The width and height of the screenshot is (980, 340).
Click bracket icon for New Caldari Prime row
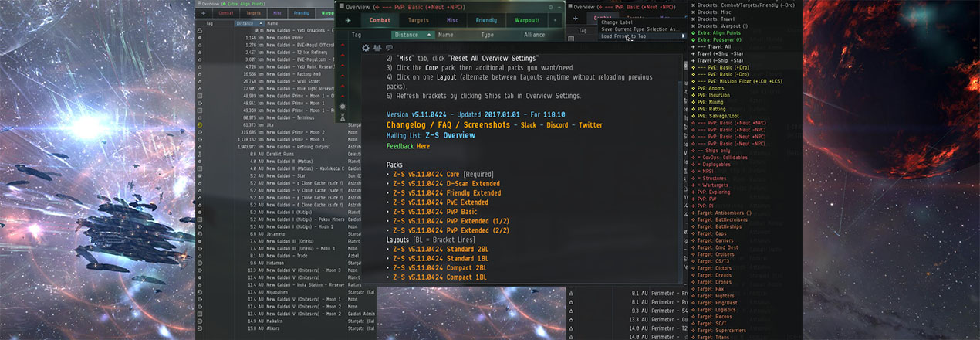pyautogui.click(x=200, y=37)
